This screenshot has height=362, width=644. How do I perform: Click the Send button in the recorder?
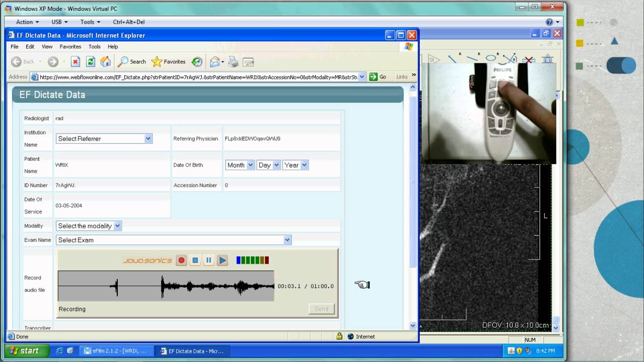pyautogui.click(x=321, y=309)
